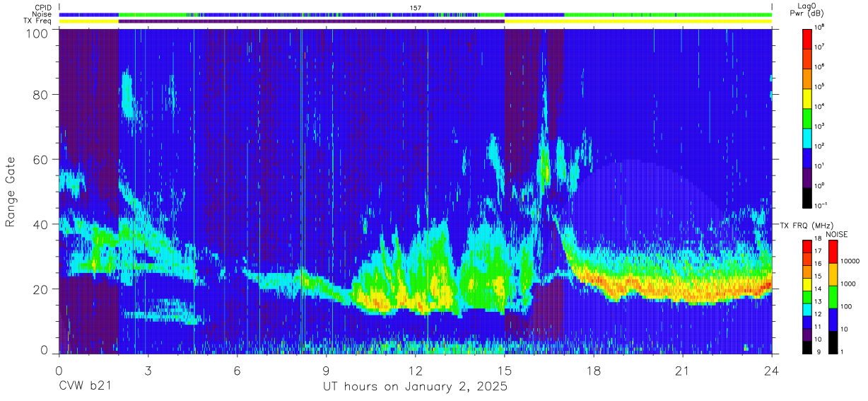Click the UT hours on January 2, 2025 title
868x401 pixels.
(415, 388)
